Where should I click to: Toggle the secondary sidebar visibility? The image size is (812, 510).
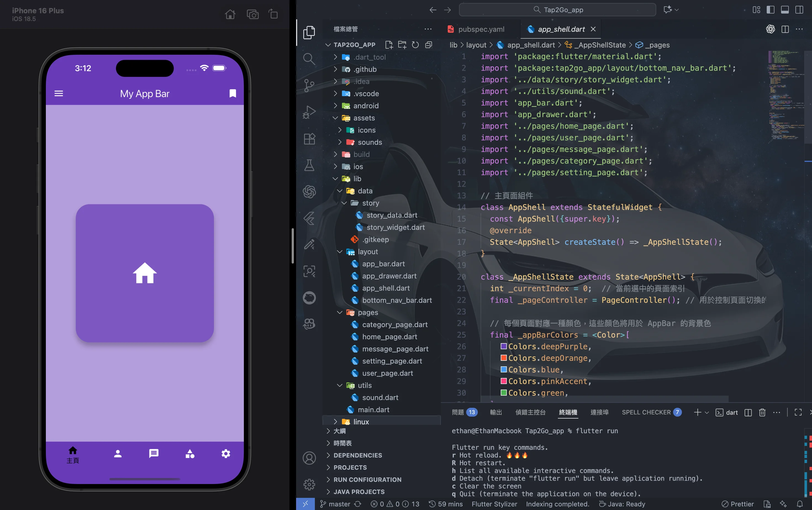click(799, 10)
